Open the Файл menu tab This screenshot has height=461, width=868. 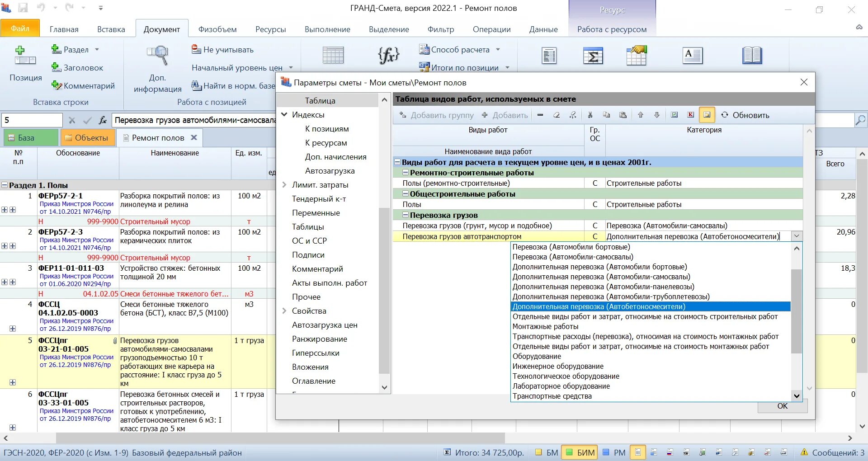(20, 28)
